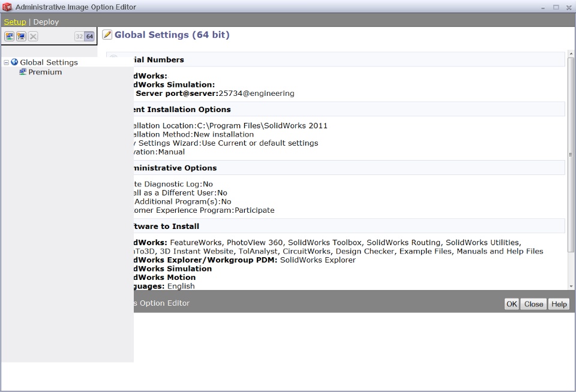
Task: Click the OK button
Action: click(x=512, y=304)
